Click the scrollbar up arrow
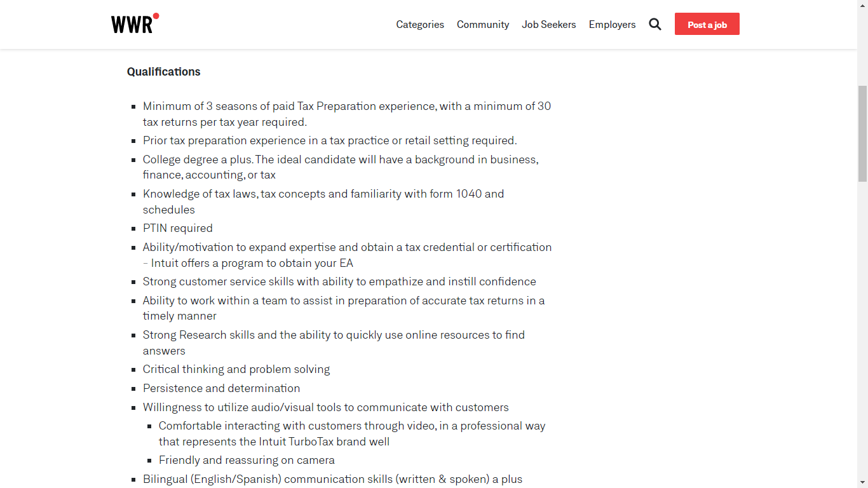Image resolution: width=868 pixels, height=488 pixels. coord(862,5)
